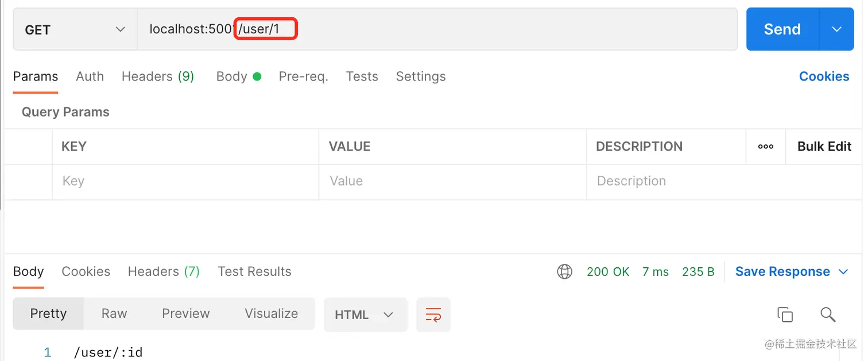Expand the Send button arrow menu
The width and height of the screenshot is (868, 361).
(x=836, y=29)
